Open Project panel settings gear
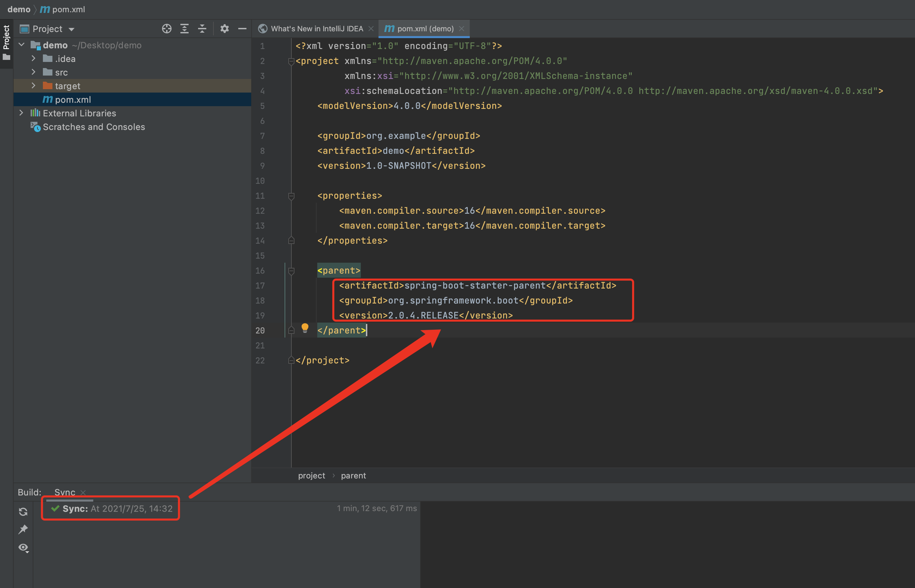This screenshot has height=588, width=915. [225, 29]
